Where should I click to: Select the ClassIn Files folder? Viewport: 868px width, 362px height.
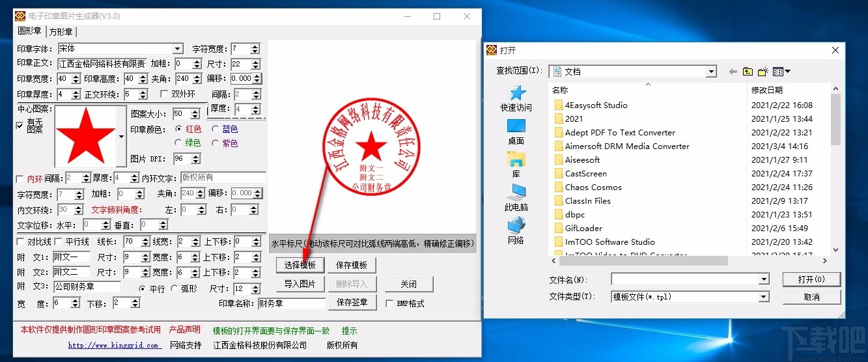tap(582, 201)
